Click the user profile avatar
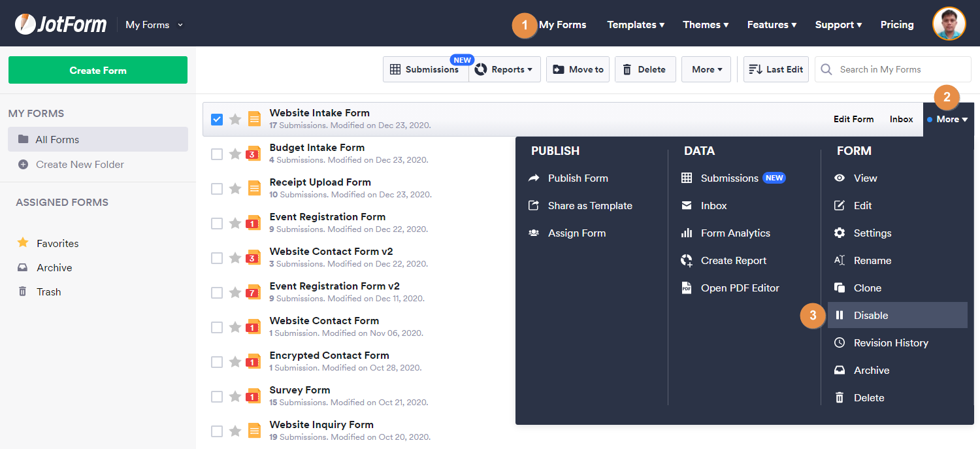Image resolution: width=980 pixels, height=449 pixels. click(949, 24)
